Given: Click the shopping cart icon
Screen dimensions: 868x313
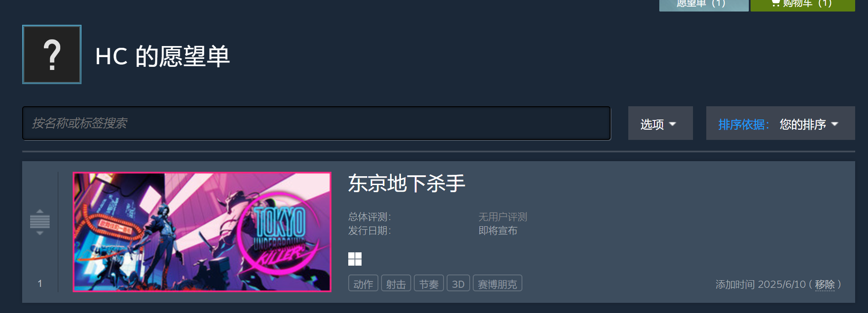Looking at the screenshot, I should [775, 3].
